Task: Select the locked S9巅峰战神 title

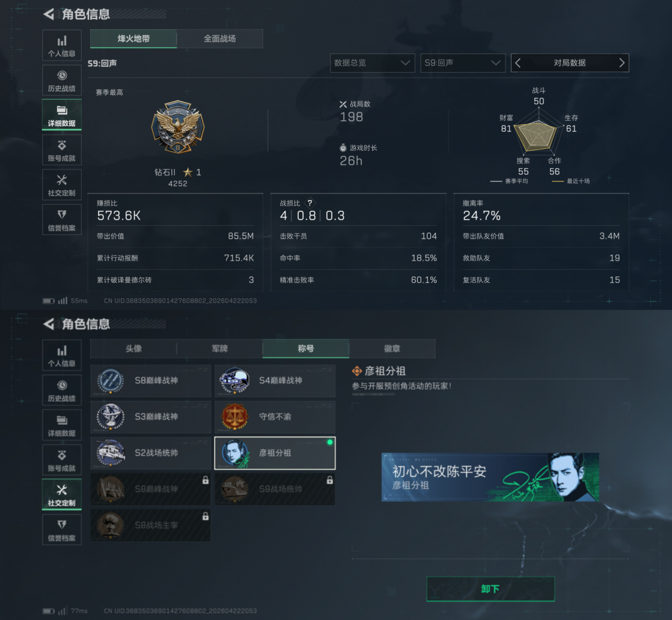Action: (151, 489)
